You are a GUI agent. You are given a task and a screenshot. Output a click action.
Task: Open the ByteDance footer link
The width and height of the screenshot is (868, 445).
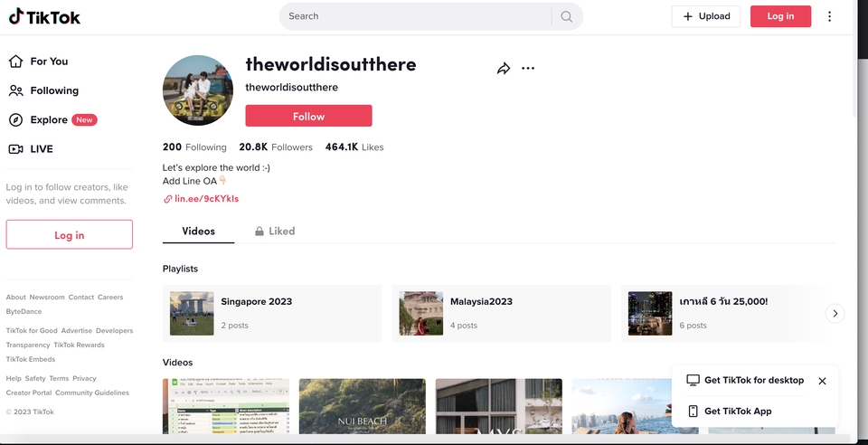pos(24,312)
